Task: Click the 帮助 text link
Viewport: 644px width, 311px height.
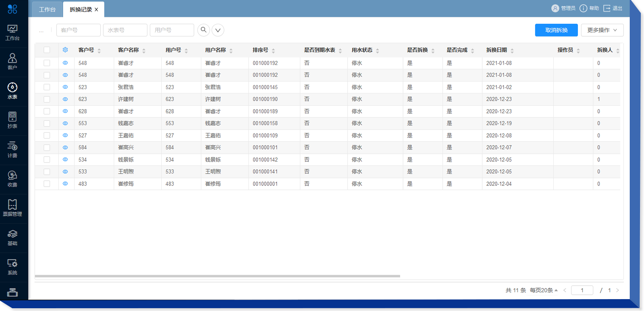Action: tap(594, 8)
